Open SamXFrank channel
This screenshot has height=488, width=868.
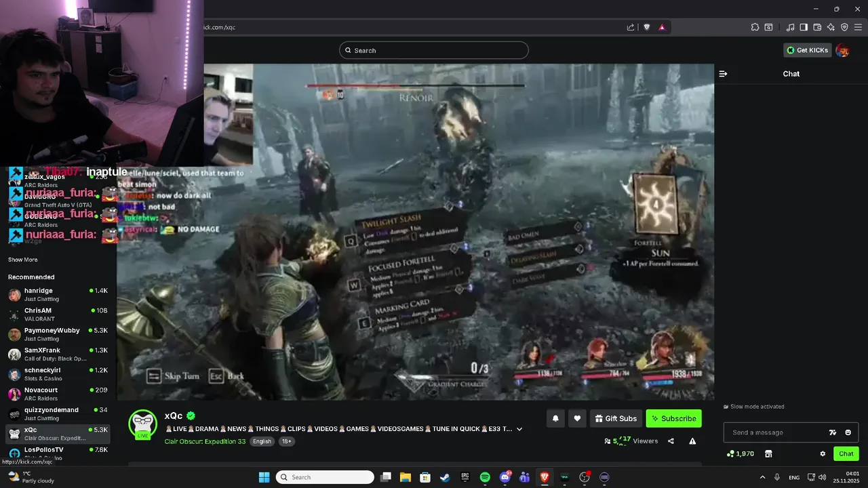click(58, 354)
